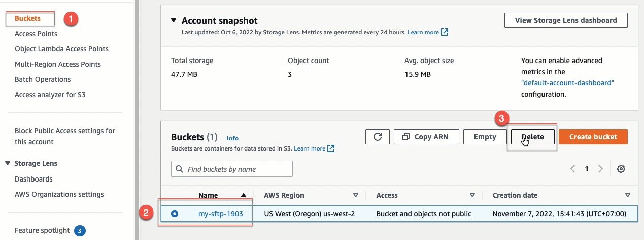Sort buckets by Name column arrow
The width and height of the screenshot is (644, 240).
coord(244,195)
